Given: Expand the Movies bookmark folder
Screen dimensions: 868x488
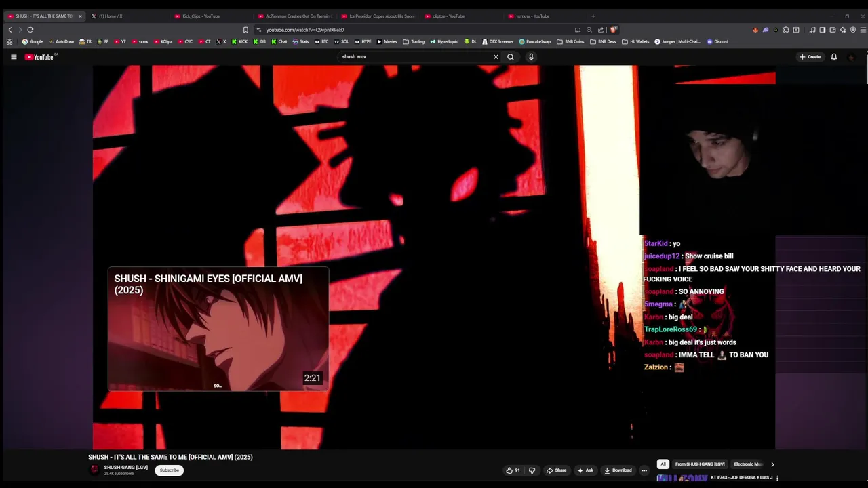Looking at the screenshot, I should pyautogui.click(x=387, y=42).
